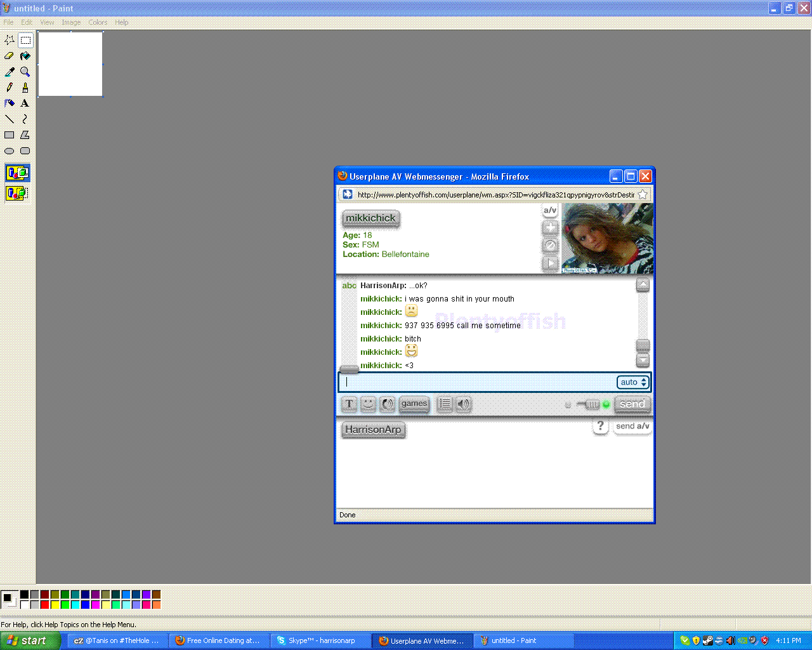Bookmark page with the star icon in Firefox
812x650 pixels.
click(643, 194)
